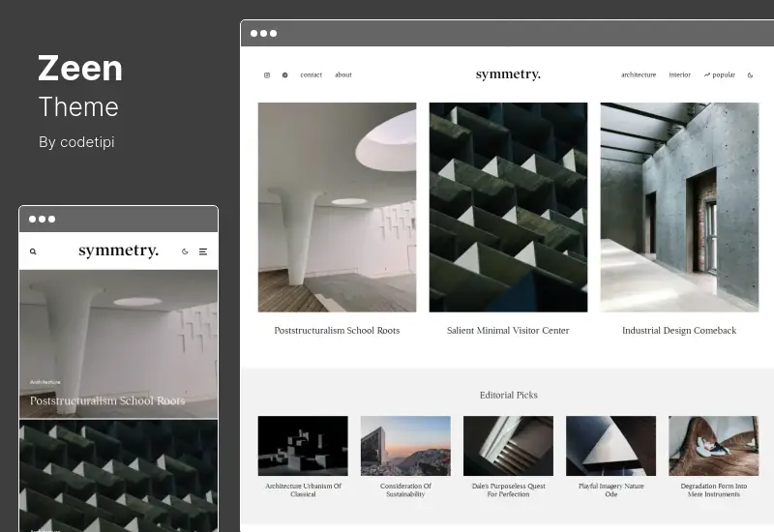Screen dimensions: 774x532
Task: Click the By codetipi text
Action: 76,142
